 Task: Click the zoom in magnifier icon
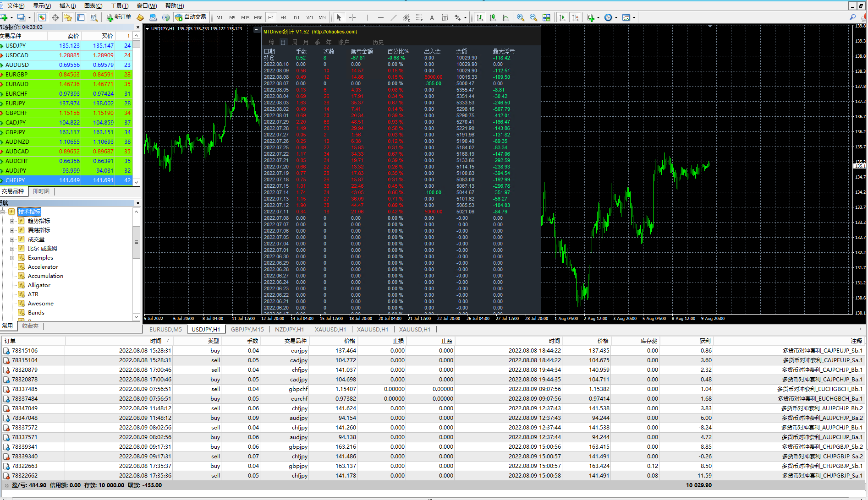click(x=520, y=17)
